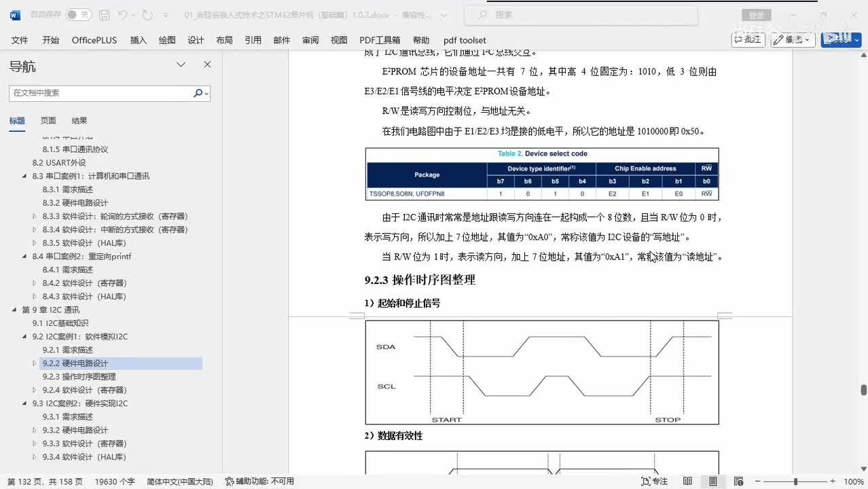Focus the title bar search box

581,14
